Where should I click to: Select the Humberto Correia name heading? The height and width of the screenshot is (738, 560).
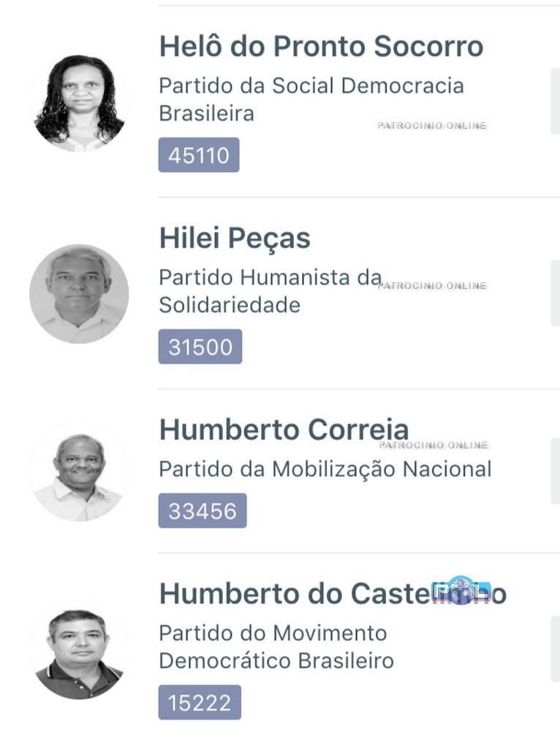click(x=284, y=430)
